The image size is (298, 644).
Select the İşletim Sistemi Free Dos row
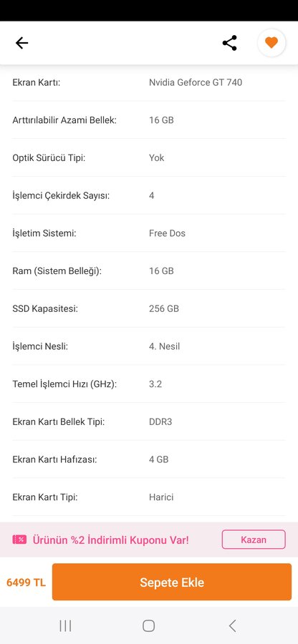(x=149, y=233)
